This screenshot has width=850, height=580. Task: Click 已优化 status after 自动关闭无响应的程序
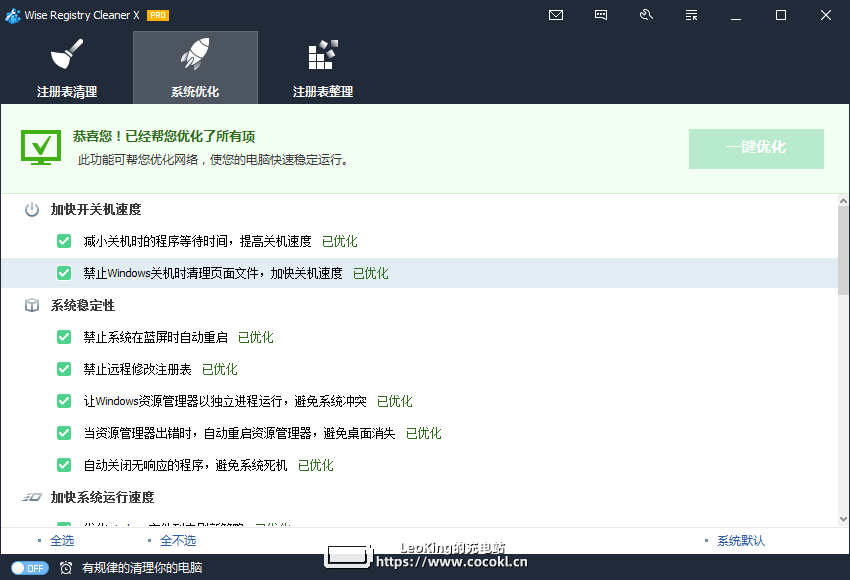(x=315, y=465)
